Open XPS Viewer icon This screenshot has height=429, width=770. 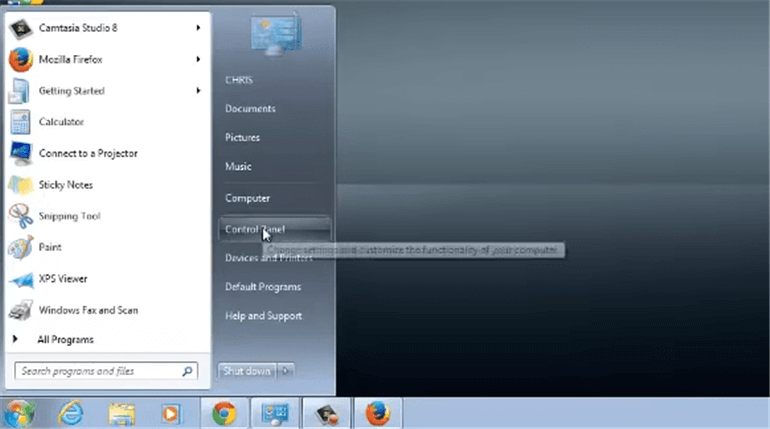[x=21, y=280]
